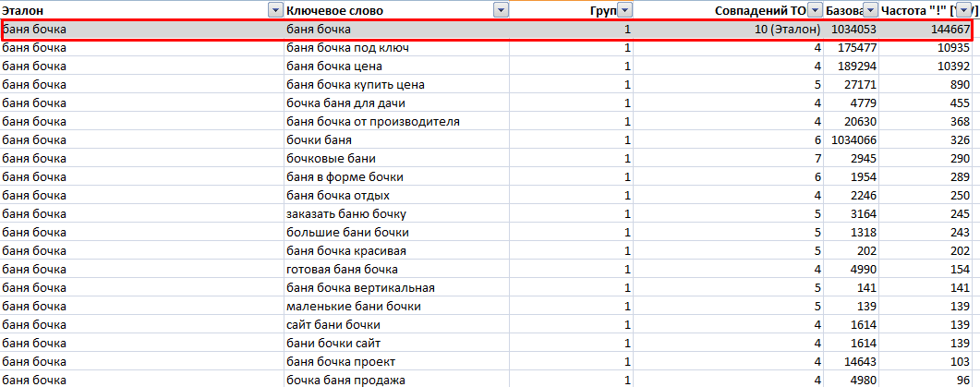
Task: Select keyword cell маленькие бани бочки
Action: (353, 307)
